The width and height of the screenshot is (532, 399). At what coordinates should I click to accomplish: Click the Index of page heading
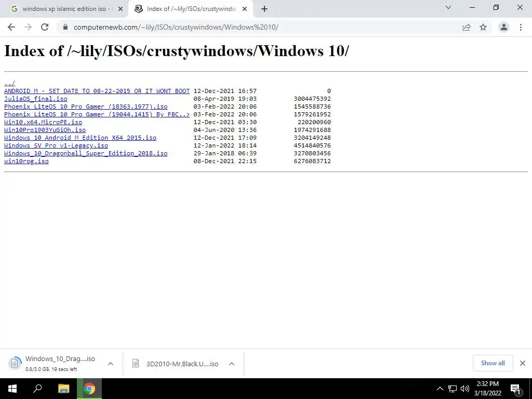click(177, 51)
